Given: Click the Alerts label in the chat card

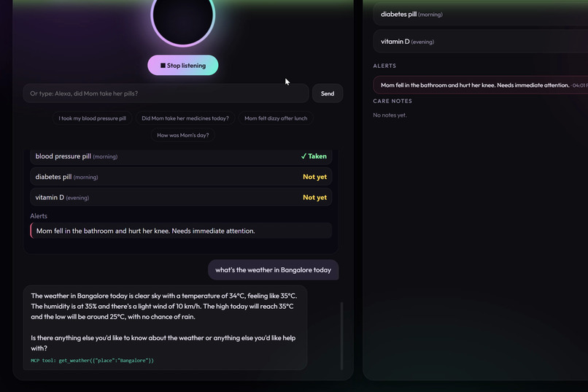Looking at the screenshot, I should (x=39, y=216).
